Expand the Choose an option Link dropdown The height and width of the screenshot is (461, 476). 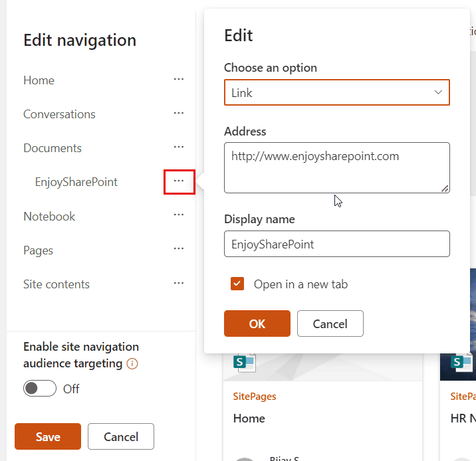point(336,92)
